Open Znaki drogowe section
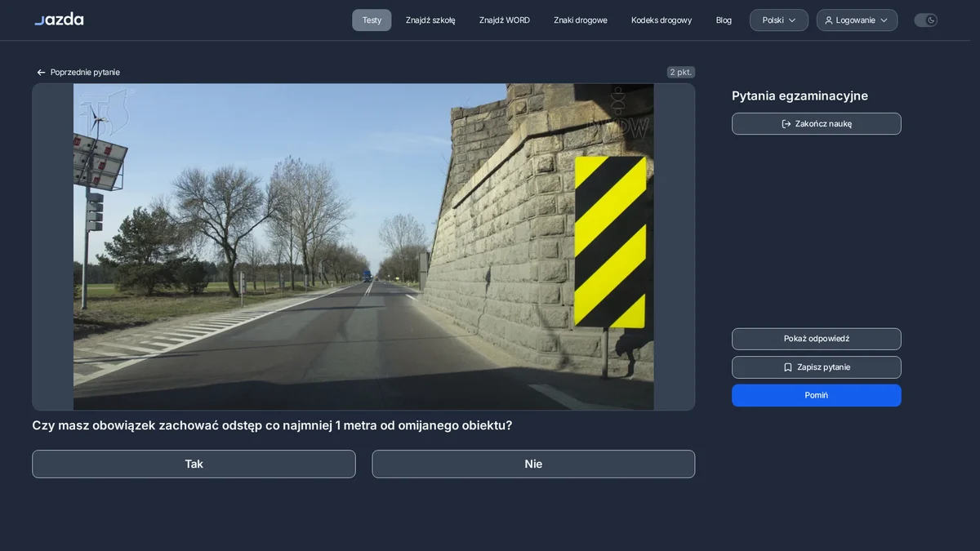The image size is (980, 551). [581, 20]
